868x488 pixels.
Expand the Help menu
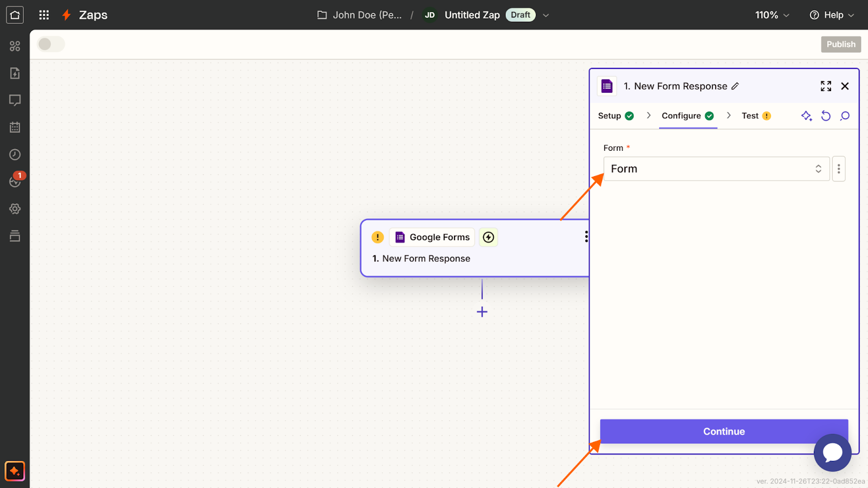pyautogui.click(x=832, y=15)
